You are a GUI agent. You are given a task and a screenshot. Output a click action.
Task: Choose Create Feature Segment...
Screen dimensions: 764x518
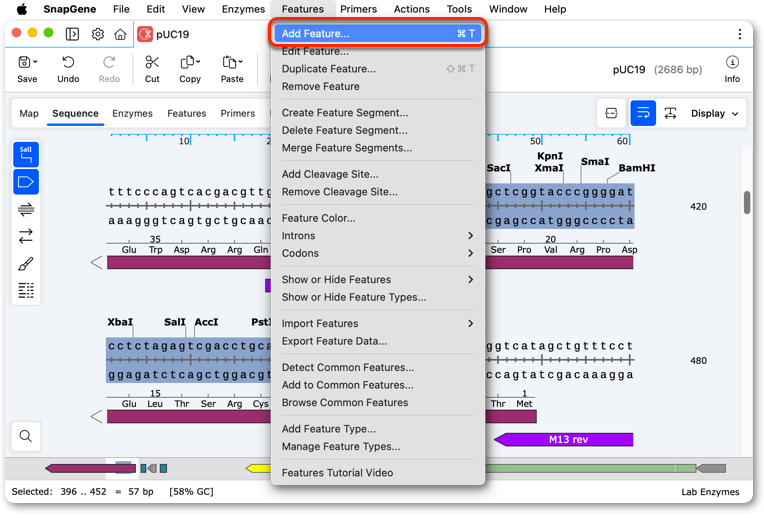pyautogui.click(x=378, y=113)
